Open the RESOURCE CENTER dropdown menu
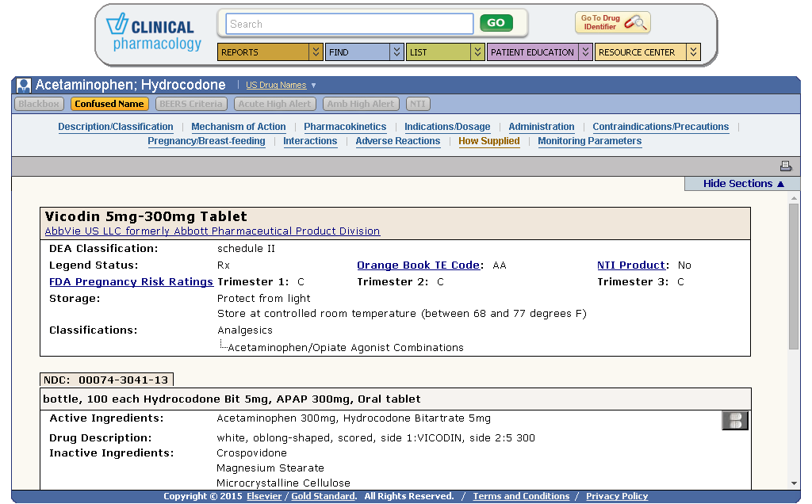The image size is (812, 504). 647,52
